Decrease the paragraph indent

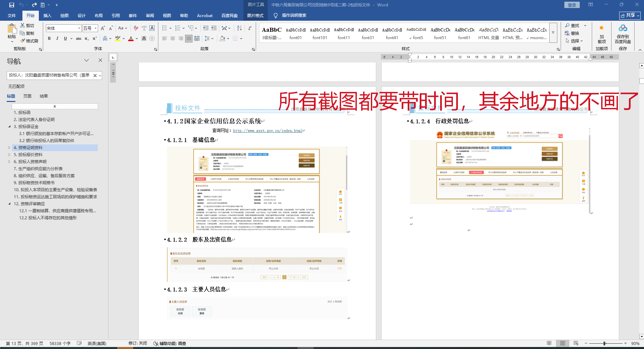[206, 28]
